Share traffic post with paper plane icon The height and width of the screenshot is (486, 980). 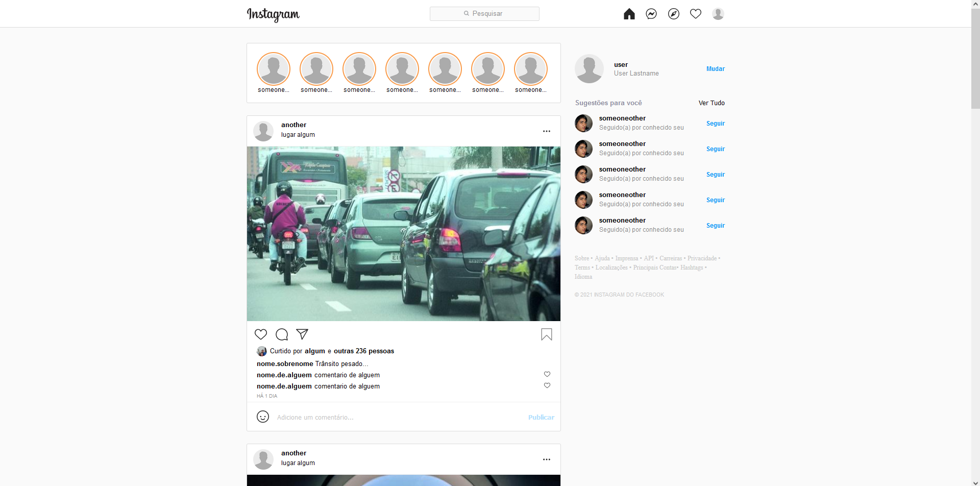coord(302,334)
